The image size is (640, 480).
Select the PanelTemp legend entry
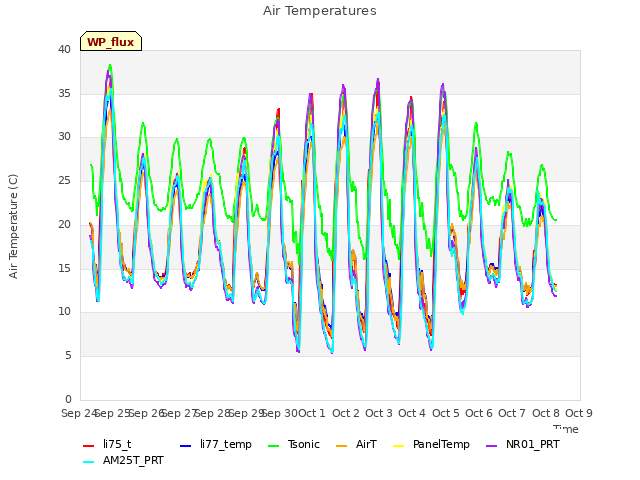click(431, 444)
